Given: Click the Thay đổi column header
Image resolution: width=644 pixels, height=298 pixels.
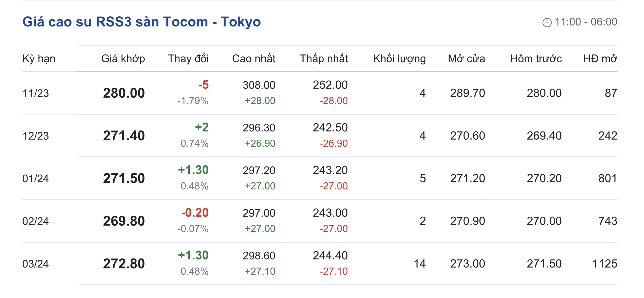Looking at the screenshot, I should pos(188,59).
